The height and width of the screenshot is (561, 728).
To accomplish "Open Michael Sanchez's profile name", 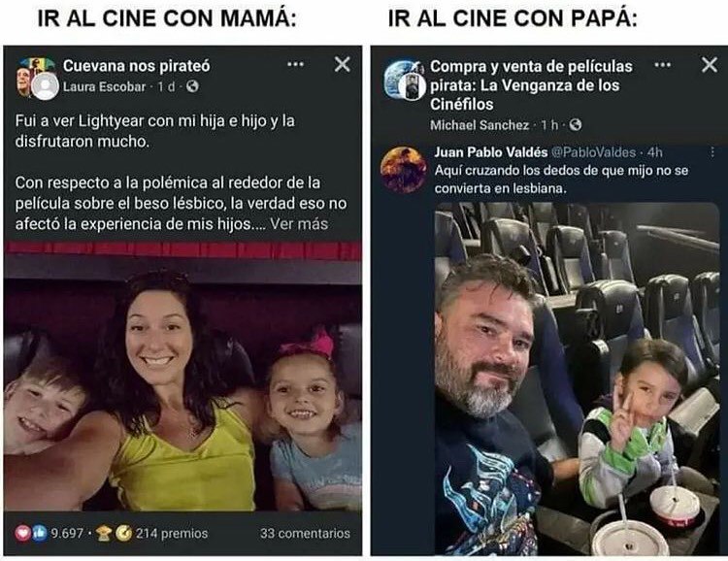I will point(480,125).
